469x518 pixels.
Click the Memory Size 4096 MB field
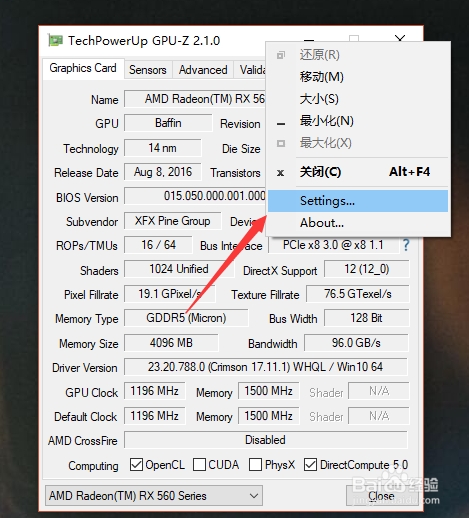pyautogui.click(x=171, y=343)
